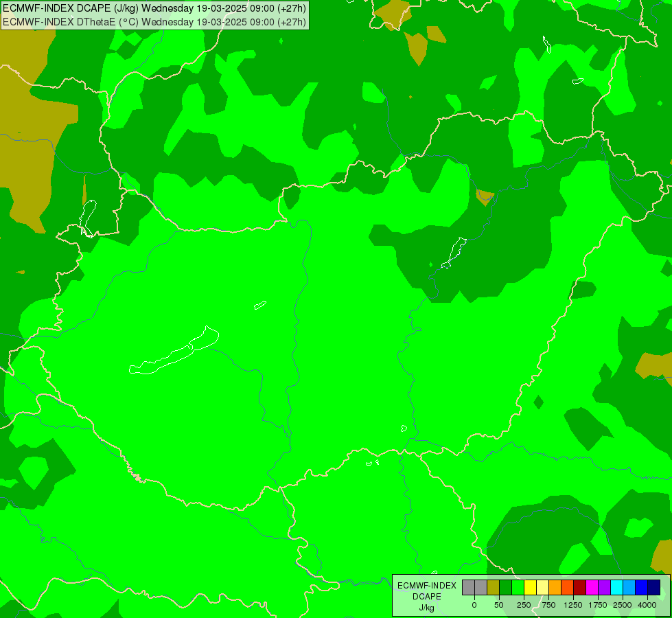Select the cyan legend swatch

click(x=617, y=588)
